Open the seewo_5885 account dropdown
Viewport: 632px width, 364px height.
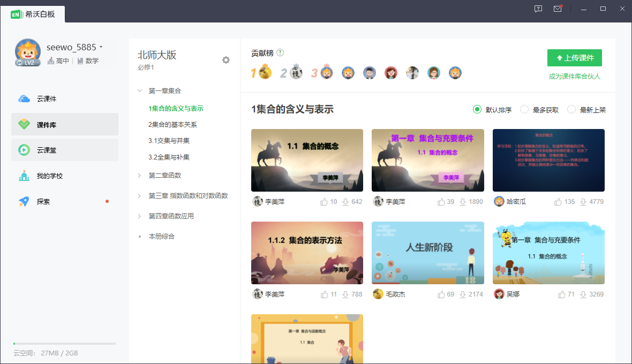point(72,47)
